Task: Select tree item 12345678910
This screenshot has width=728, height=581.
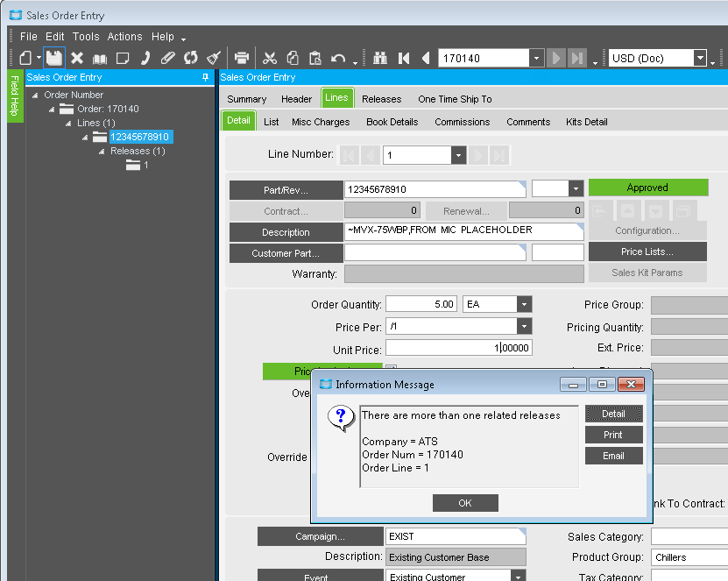Action: coord(140,137)
